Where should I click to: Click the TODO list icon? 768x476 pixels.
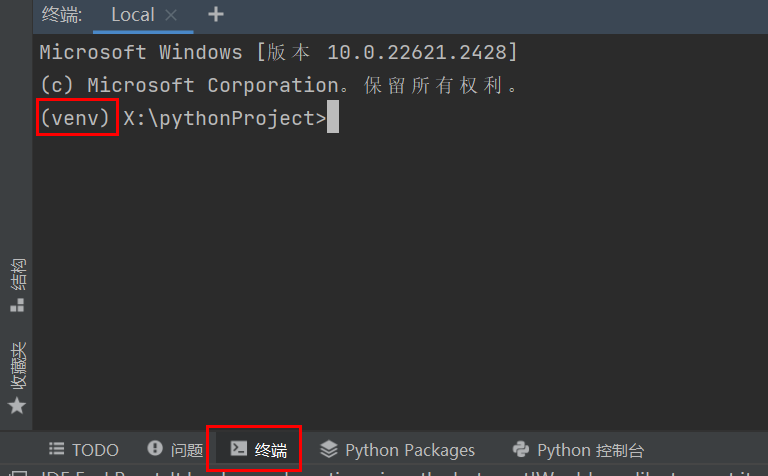point(56,450)
